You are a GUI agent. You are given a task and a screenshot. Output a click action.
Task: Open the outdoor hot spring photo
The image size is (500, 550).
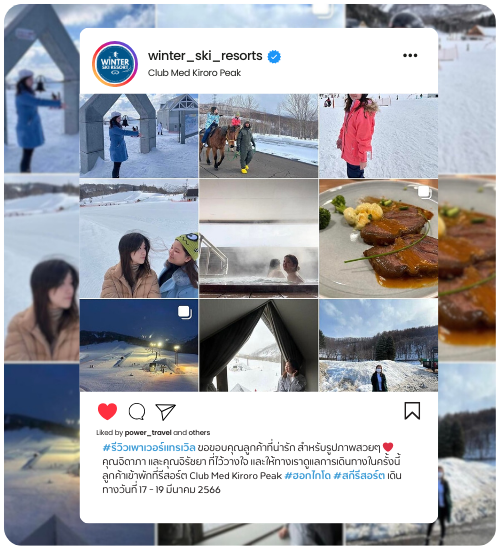coord(259,239)
